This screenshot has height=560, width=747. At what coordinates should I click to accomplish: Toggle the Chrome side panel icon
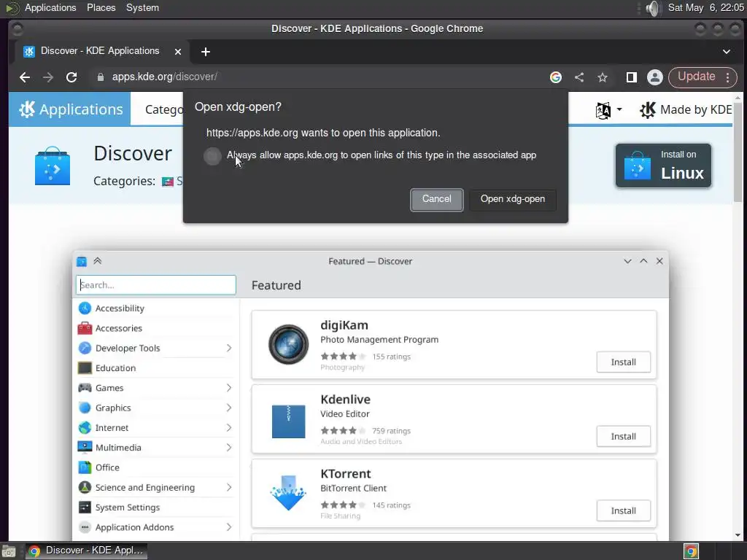(632, 77)
